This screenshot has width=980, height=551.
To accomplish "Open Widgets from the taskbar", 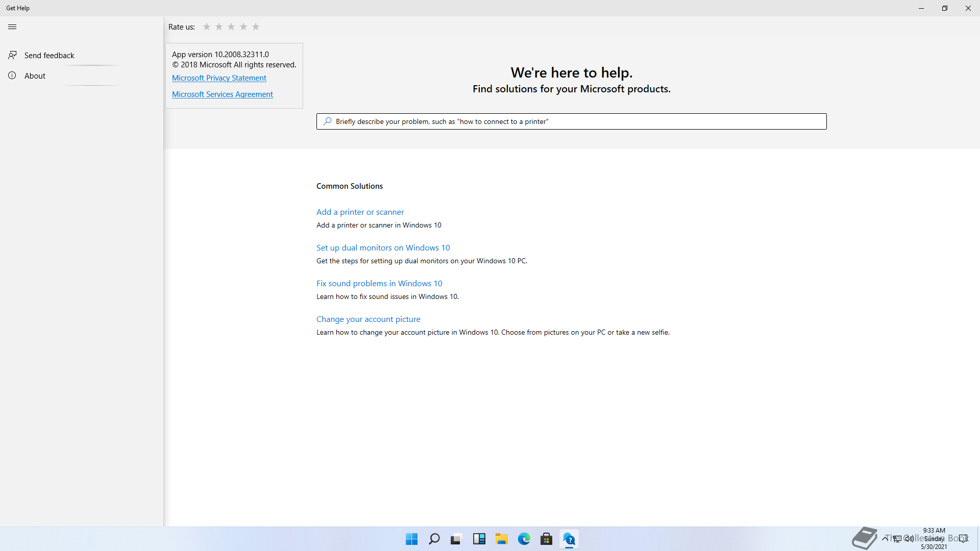I will (x=479, y=539).
